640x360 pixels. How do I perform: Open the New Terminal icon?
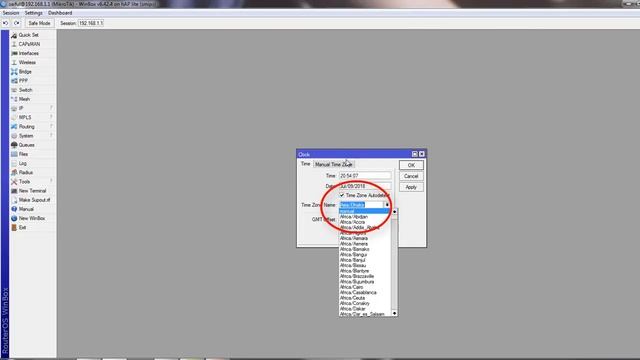click(14, 191)
